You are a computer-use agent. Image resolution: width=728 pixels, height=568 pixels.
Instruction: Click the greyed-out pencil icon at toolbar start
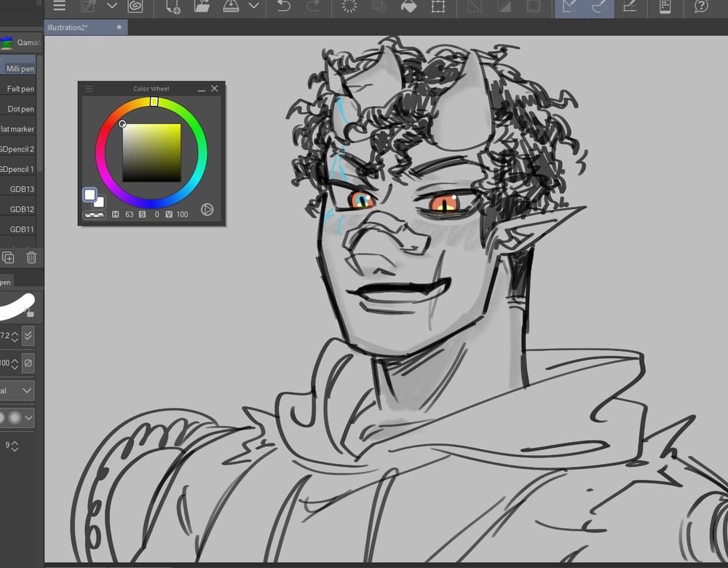coord(88,6)
